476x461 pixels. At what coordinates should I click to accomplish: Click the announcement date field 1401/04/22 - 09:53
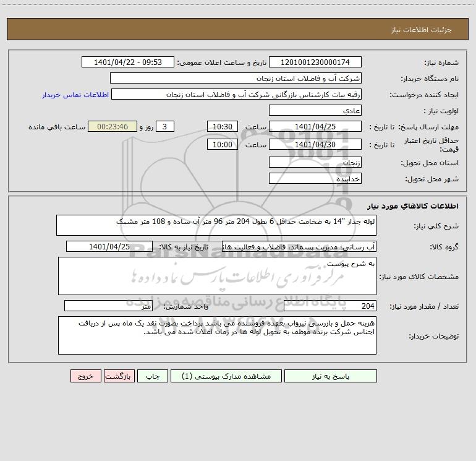pos(128,62)
